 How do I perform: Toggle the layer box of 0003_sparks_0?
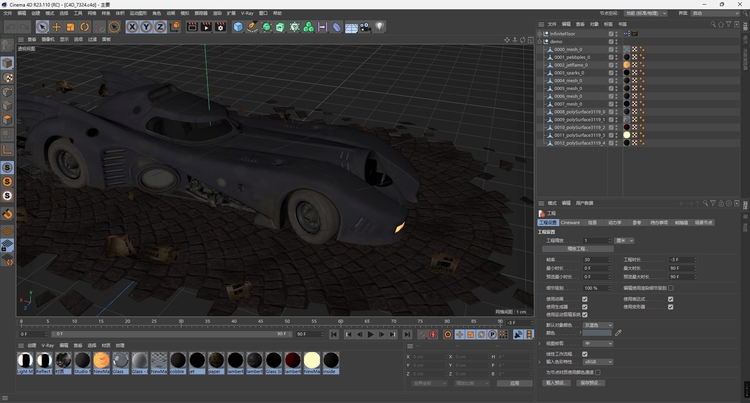pos(611,73)
